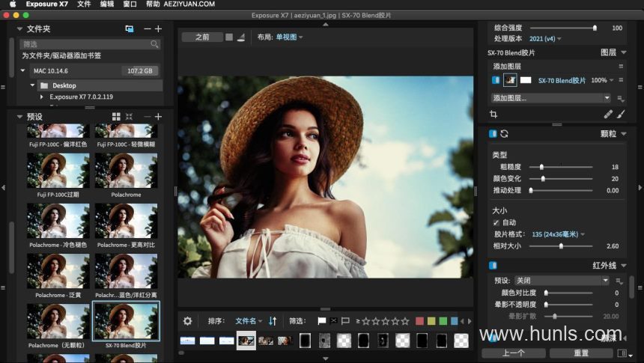Collapse the MAC 10.14.6 drive tree
This screenshot has height=363, width=644.
(x=22, y=70)
